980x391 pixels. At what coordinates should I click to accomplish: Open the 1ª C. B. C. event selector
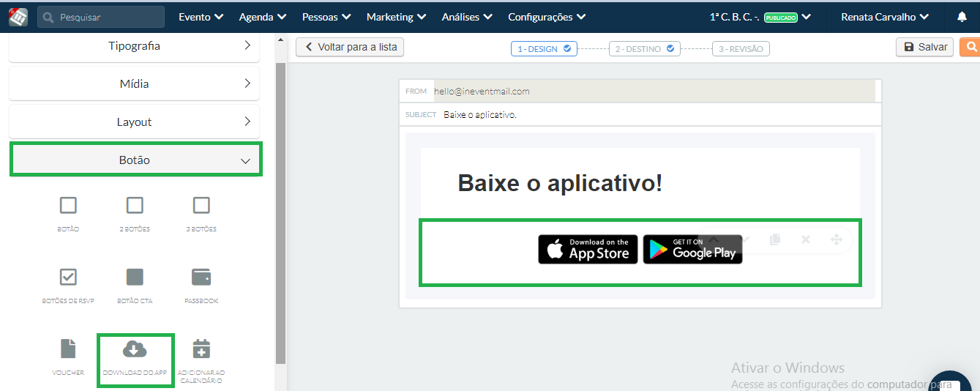[760, 17]
